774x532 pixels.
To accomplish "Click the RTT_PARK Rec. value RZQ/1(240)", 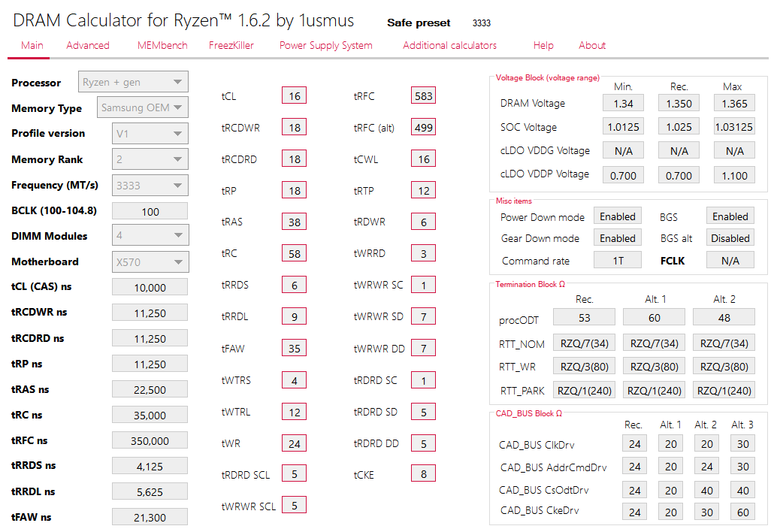I will click(x=584, y=391).
